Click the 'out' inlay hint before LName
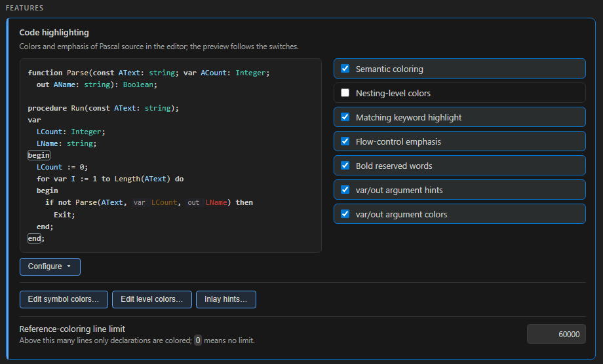603x364 pixels. click(193, 202)
